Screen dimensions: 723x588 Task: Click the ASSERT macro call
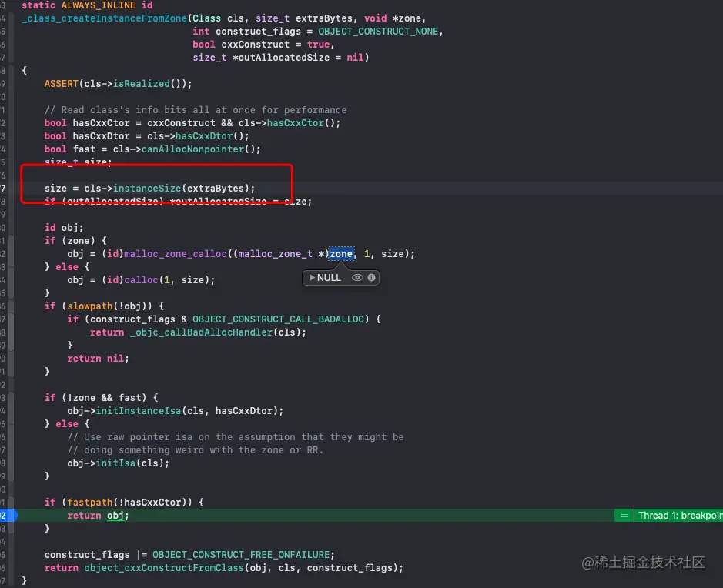click(62, 84)
